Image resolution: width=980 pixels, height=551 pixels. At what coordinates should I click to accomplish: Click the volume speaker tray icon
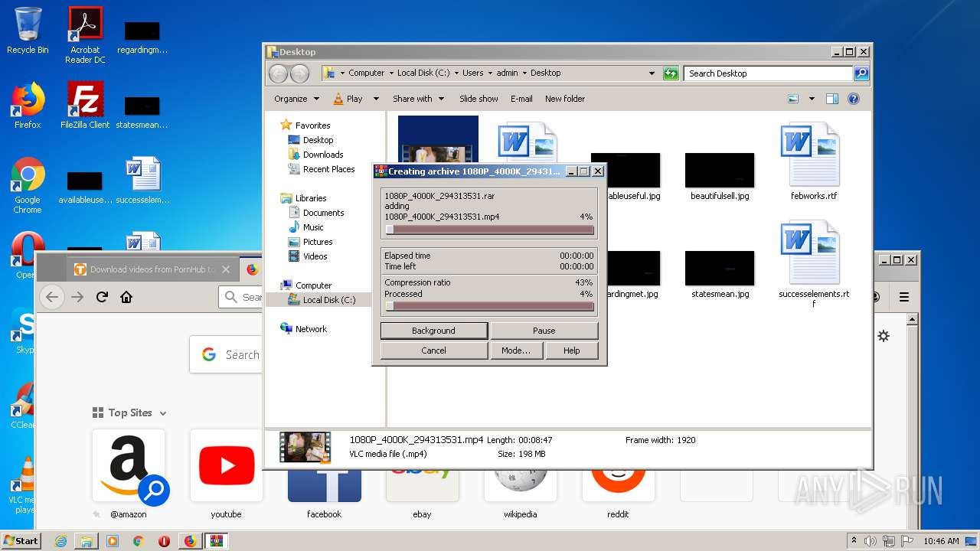(871, 541)
